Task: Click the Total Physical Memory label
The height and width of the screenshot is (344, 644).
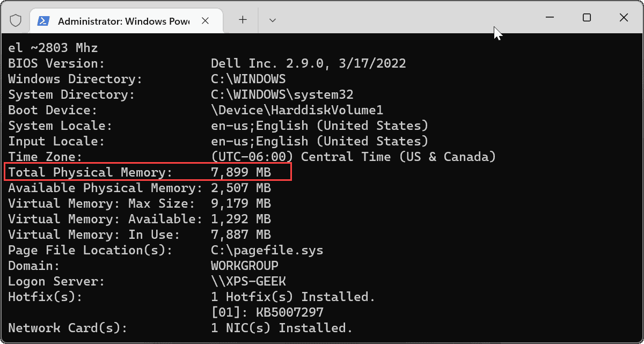Action: tap(90, 172)
